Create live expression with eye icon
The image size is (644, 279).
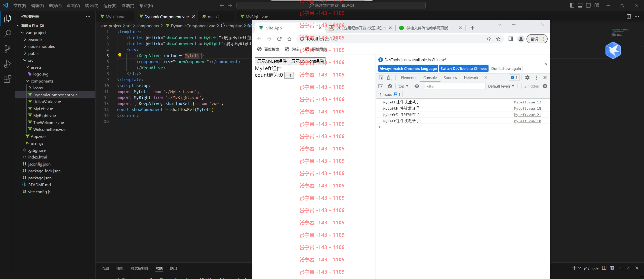(417, 86)
